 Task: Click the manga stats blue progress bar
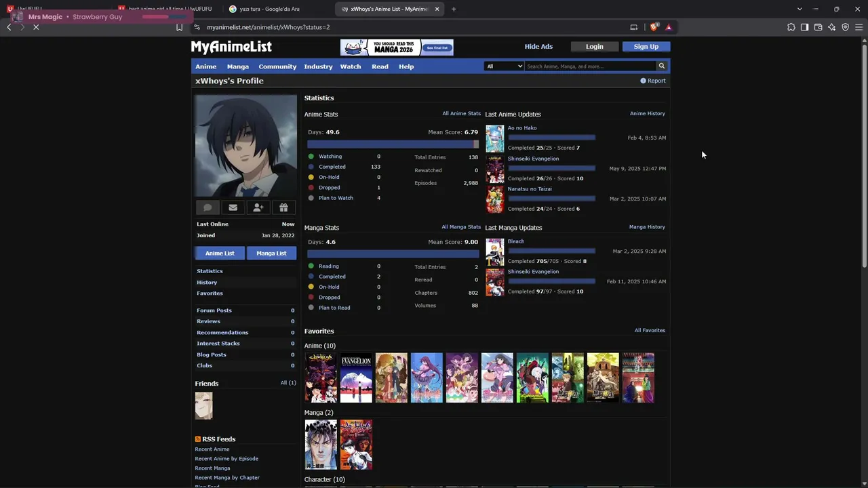(x=393, y=254)
